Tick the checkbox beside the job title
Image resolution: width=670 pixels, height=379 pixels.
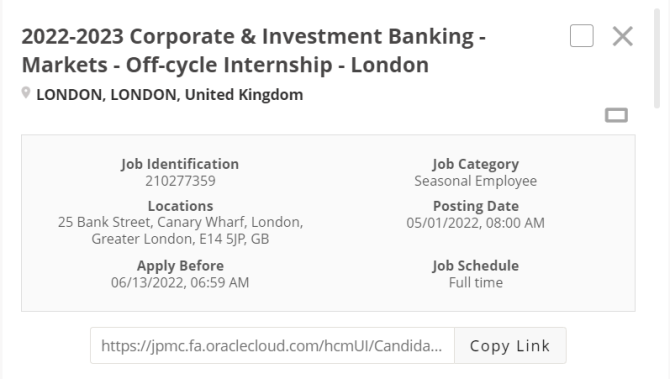[x=582, y=35]
